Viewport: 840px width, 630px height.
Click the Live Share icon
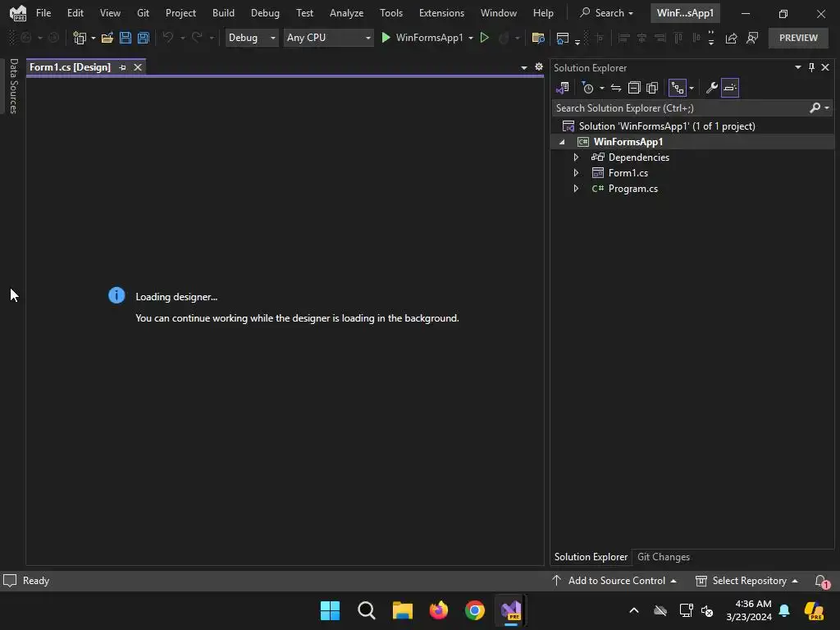[731, 38]
